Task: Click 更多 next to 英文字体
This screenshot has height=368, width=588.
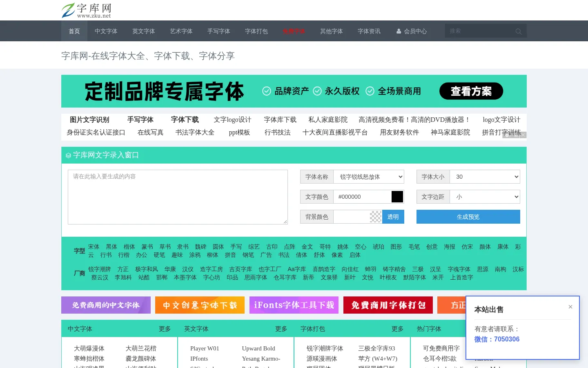Action: pos(281,329)
